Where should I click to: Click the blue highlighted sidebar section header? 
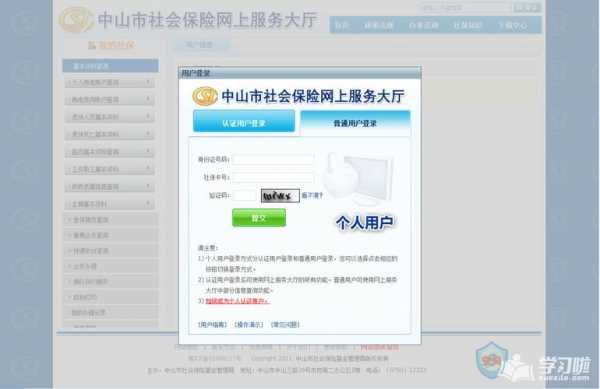[111, 66]
